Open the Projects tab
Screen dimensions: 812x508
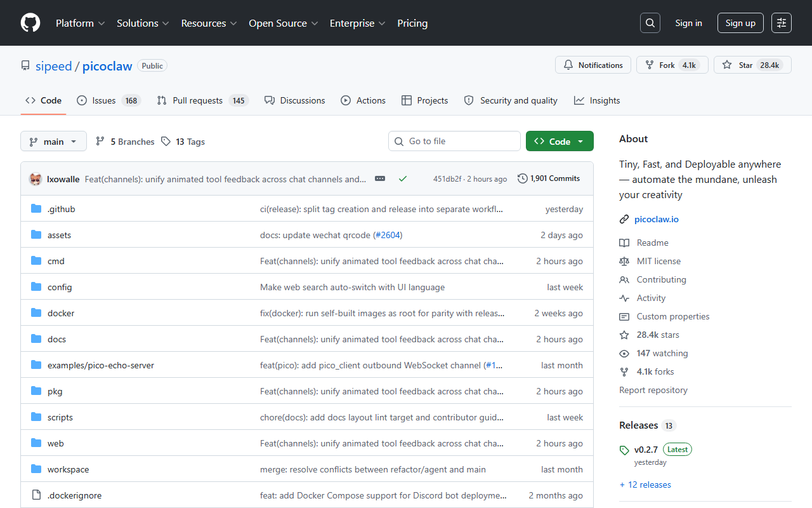point(424,100)
